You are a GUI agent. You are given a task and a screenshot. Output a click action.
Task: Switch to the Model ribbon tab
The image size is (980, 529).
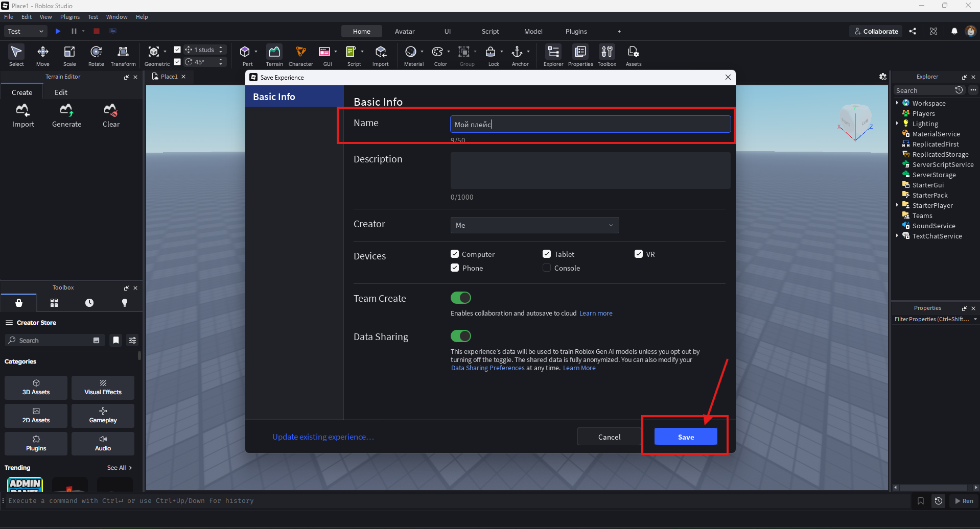click(x=533, y=31)
